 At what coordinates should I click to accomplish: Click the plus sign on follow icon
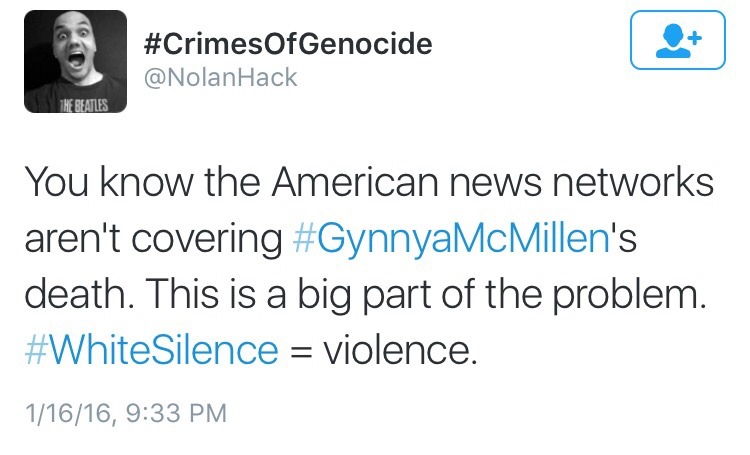[x=693, y=31]
